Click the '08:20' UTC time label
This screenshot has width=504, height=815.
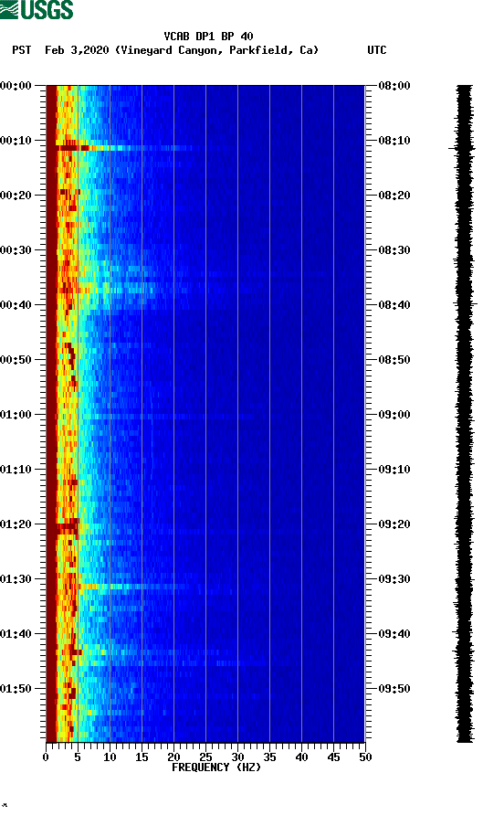tap(394, 196)
